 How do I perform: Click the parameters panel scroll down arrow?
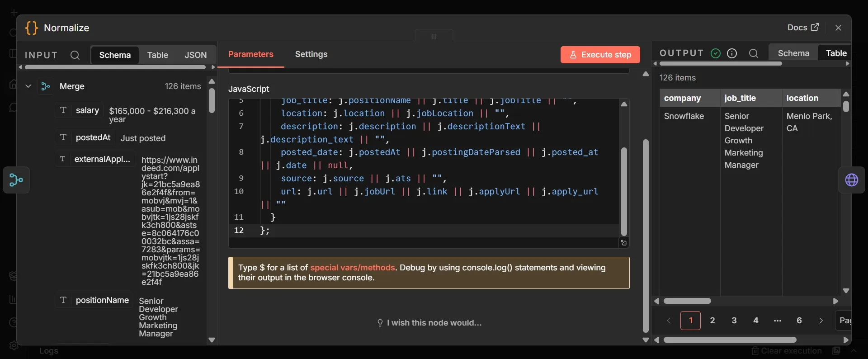pos(646,340)
